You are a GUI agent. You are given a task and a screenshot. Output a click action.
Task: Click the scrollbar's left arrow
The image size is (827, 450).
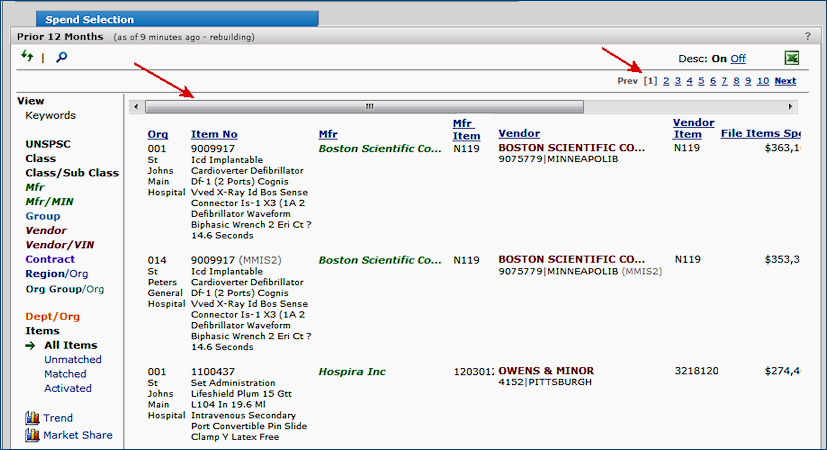pyautogui.click(x=134, y=106)
